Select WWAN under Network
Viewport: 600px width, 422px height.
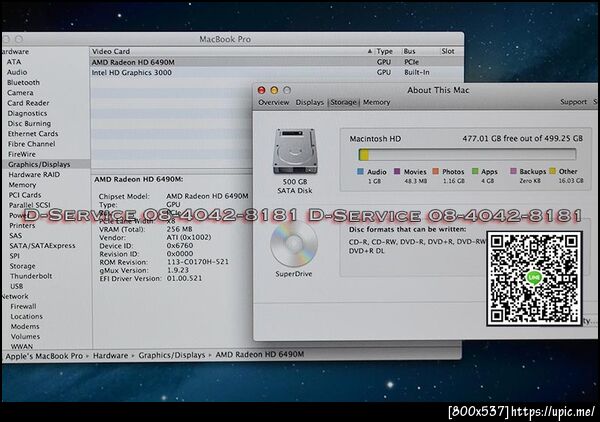[x=22, y=346]
